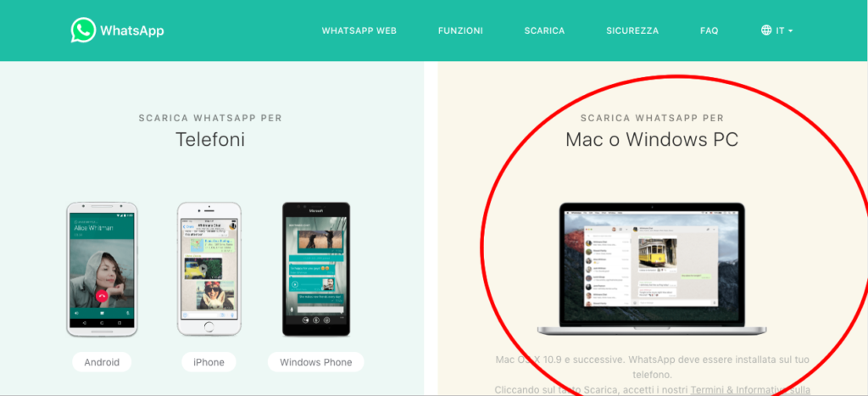Click the iPhone download button
The image size is (868, 396).
209,362
